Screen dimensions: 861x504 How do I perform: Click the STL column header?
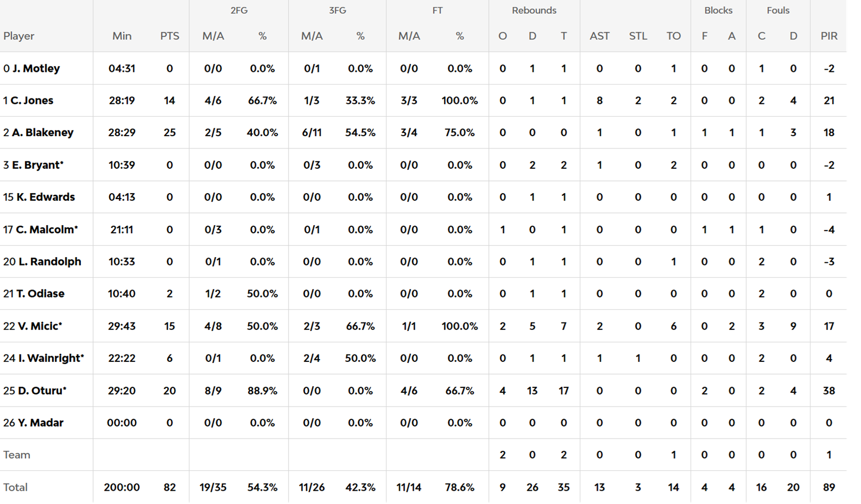point(637,36)
